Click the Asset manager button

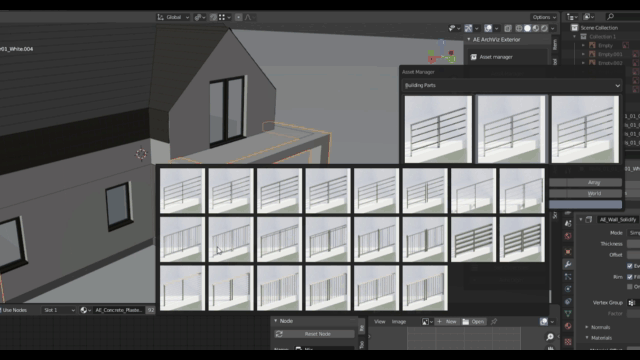click(x=507, y=57)
